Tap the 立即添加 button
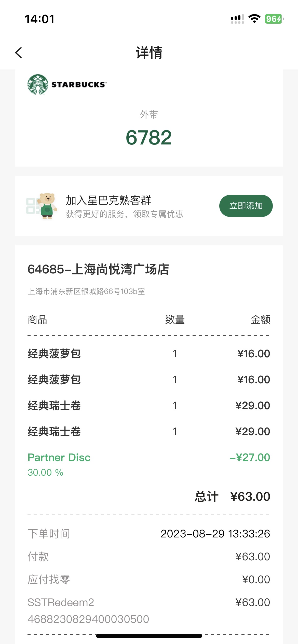The width and height of the screenshot is (298, 644). (246, 206)
